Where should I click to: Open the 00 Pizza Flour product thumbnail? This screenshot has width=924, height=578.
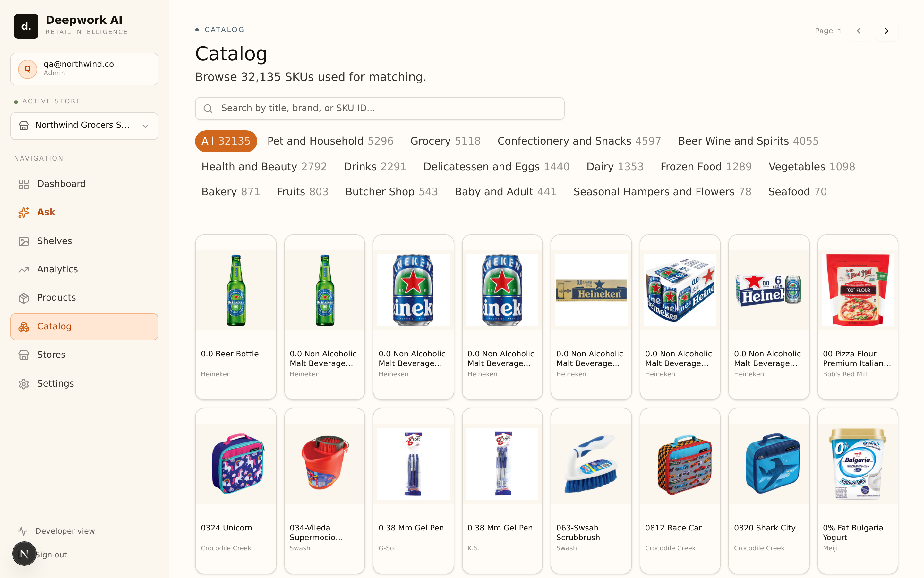click(x=858, y=290)
